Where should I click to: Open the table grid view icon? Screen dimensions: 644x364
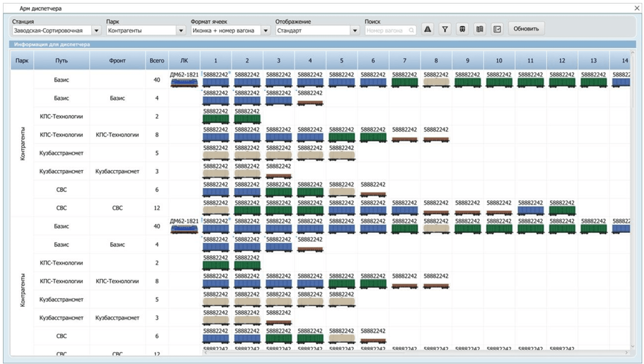[480, 29]
